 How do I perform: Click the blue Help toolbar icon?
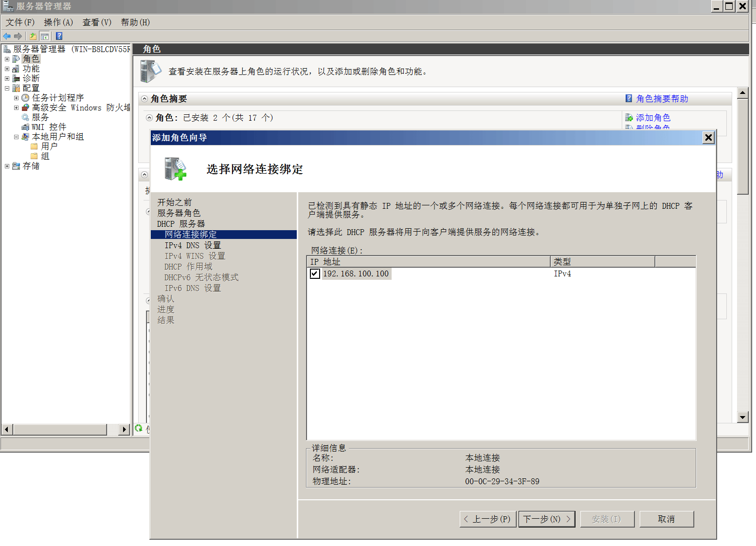coord(59,36)
